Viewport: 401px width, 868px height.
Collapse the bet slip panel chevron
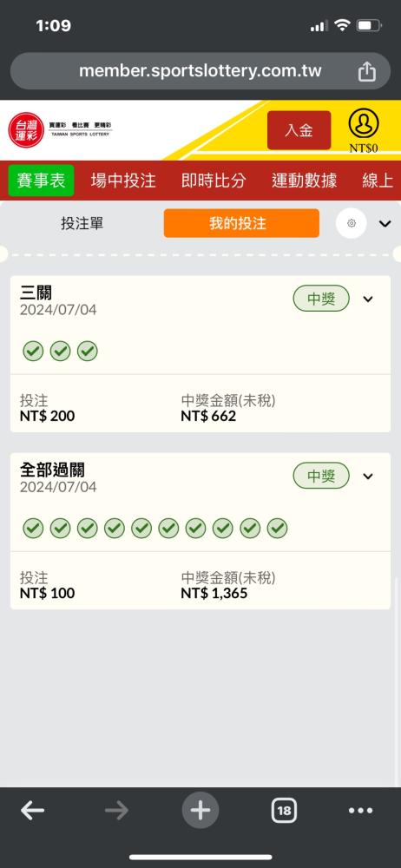point(385,224)
